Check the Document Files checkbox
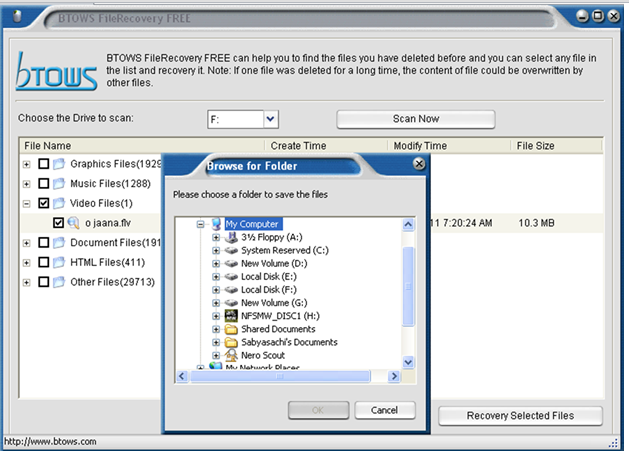 (44, 242)
